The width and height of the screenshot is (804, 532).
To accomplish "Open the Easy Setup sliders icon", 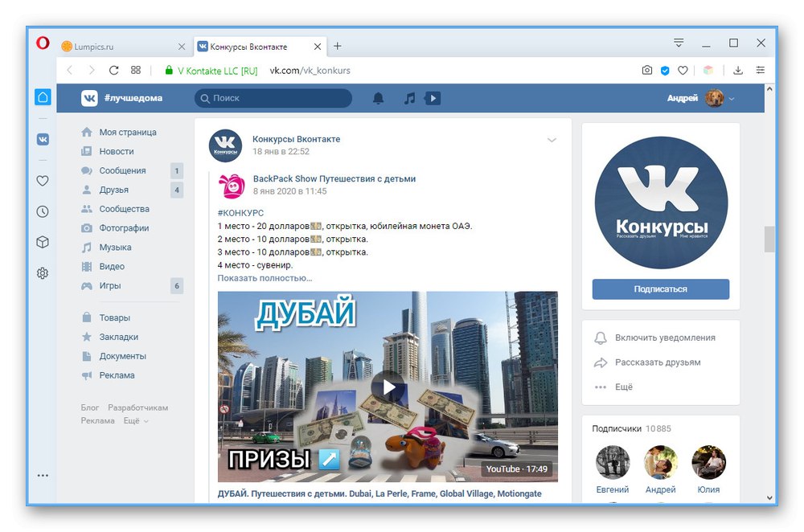I will pyautogui.click(x=761, y=70).
